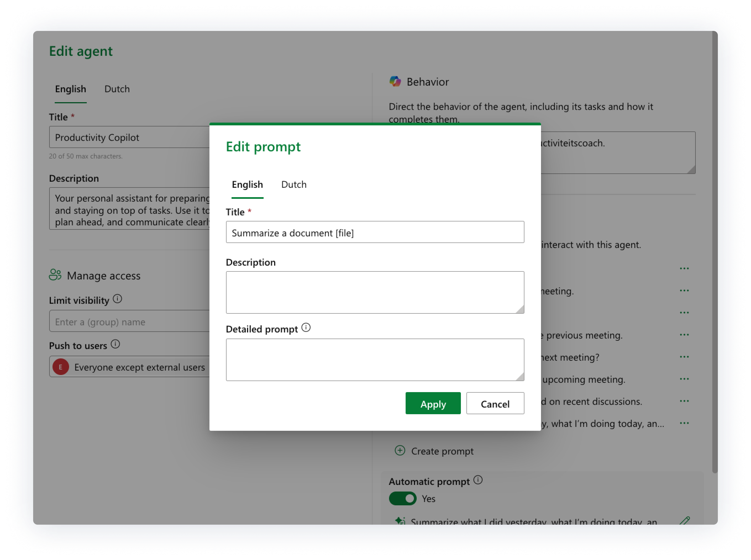Viewport: 751px width, 560px height.
Task: Click the Manage access people icon
Action: point(55,275)
